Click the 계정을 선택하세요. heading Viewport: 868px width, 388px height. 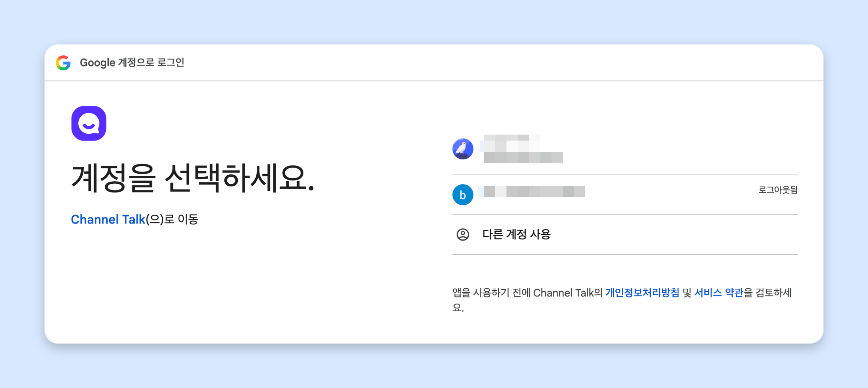point(193,178)
